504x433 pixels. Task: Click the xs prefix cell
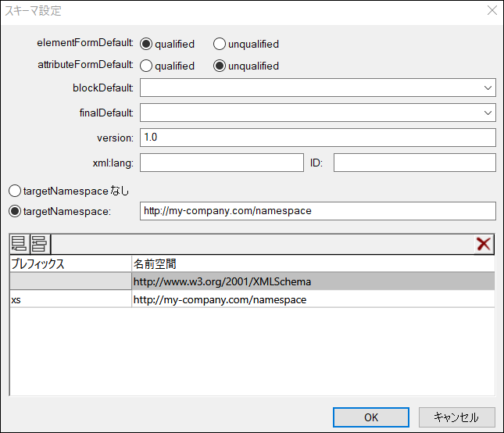70,299
